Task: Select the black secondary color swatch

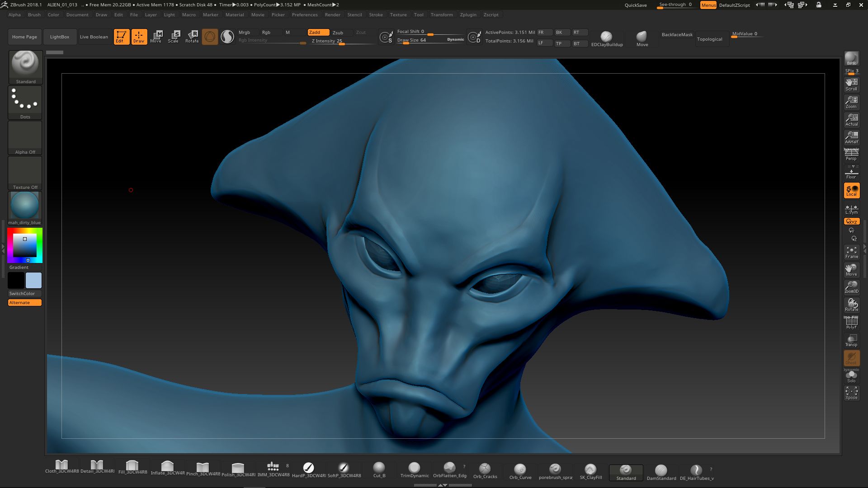Action: coord(16,281)
